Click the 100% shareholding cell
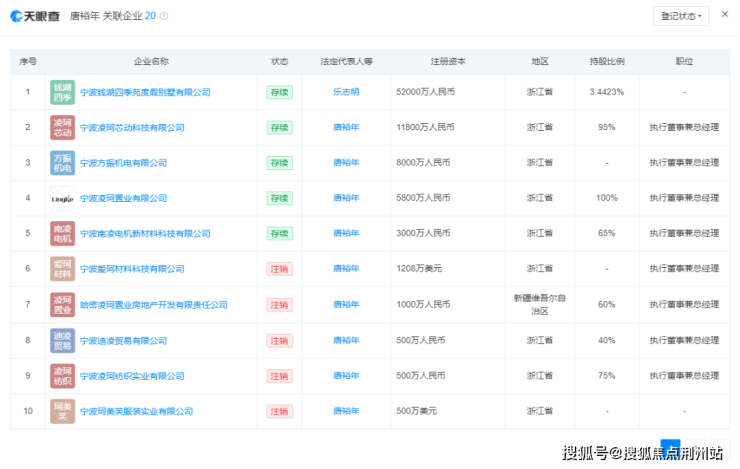The width and height of the screenshot is (740, 469). pos(607,198)
